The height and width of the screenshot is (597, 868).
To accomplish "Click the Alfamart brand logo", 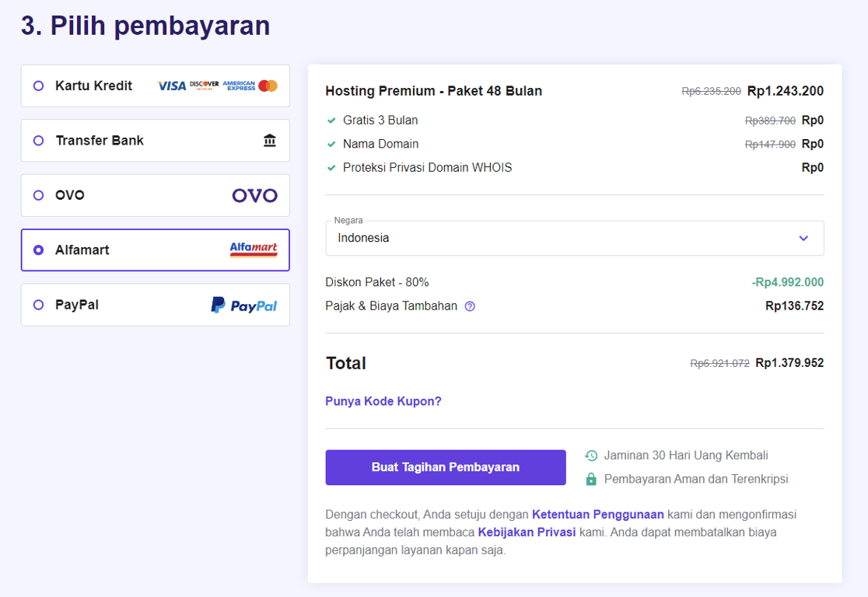I will tap(253, 250).
